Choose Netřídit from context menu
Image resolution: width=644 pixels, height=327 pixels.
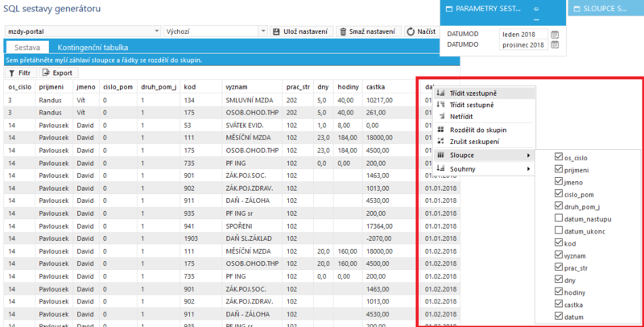[485, 116]
